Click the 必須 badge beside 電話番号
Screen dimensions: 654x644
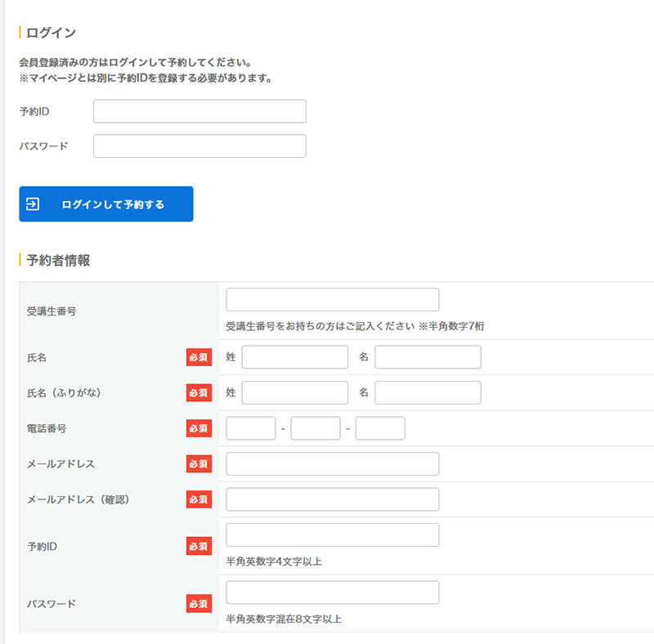pyautogui.click(x=199, y=428)
